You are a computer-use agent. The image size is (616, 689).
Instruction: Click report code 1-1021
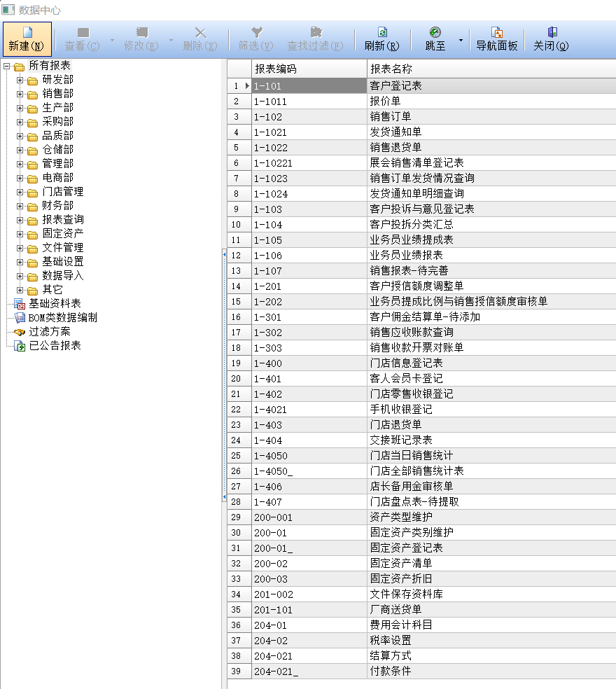coord(270,132)
